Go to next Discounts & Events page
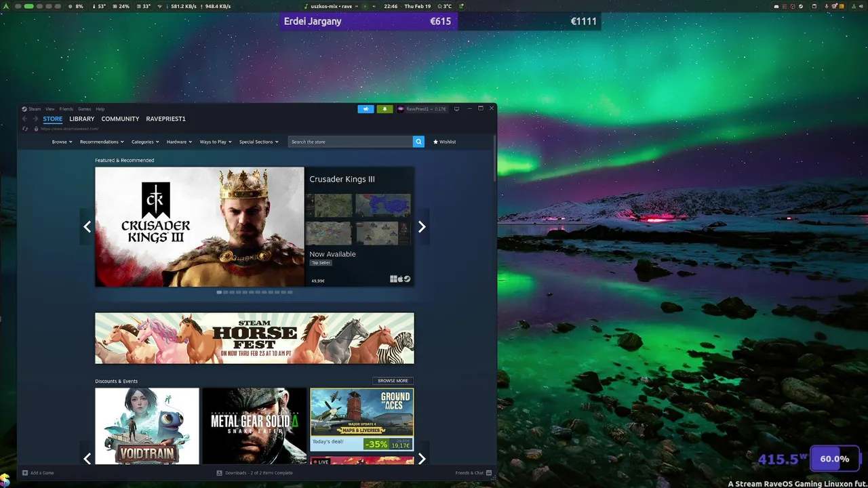The height and width of the screenshot is (488, 868). [422, 459]
